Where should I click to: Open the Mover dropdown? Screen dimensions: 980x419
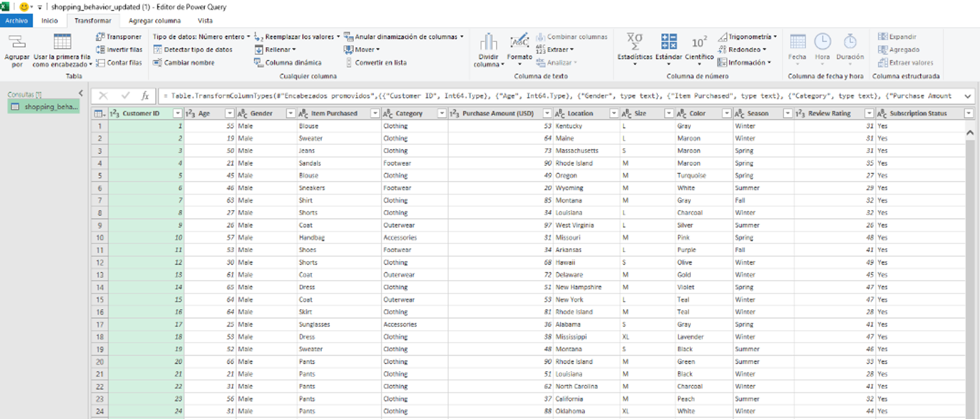coord(362,50)
